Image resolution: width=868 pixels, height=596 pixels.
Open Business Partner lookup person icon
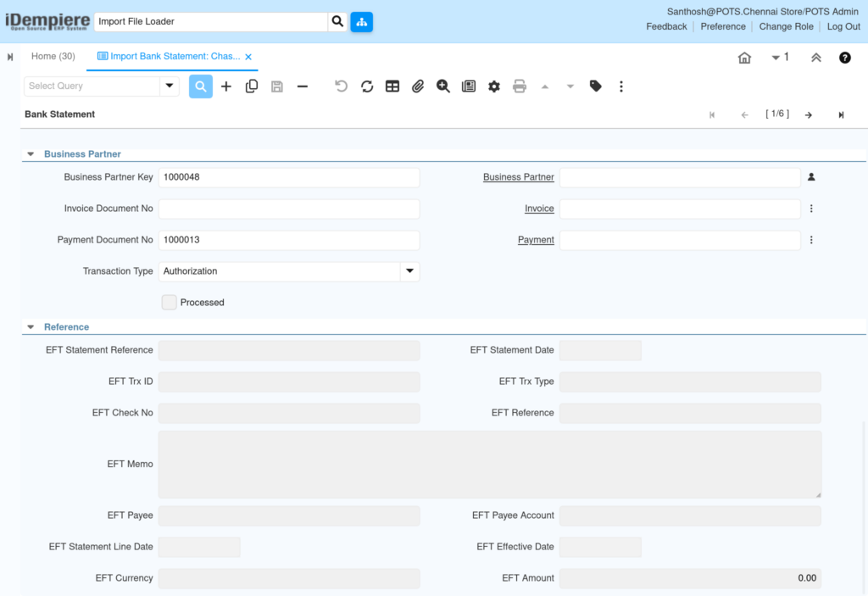811,177
